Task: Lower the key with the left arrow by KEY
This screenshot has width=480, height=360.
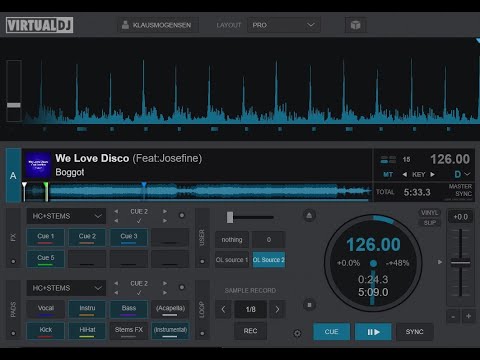Action: tap(405, 174)
